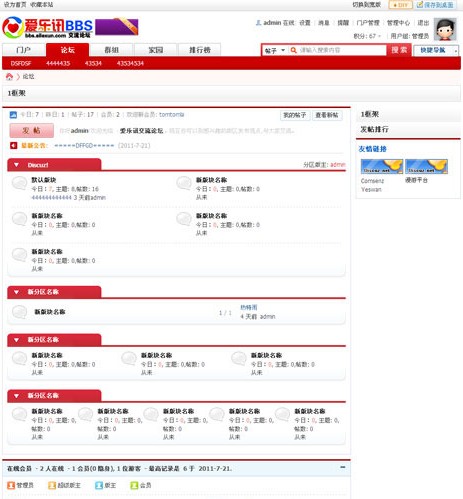The height and width of the screenshot is (499, 463).
Task: Click the 发帖 new post button
Action: [x=32, y=131]
